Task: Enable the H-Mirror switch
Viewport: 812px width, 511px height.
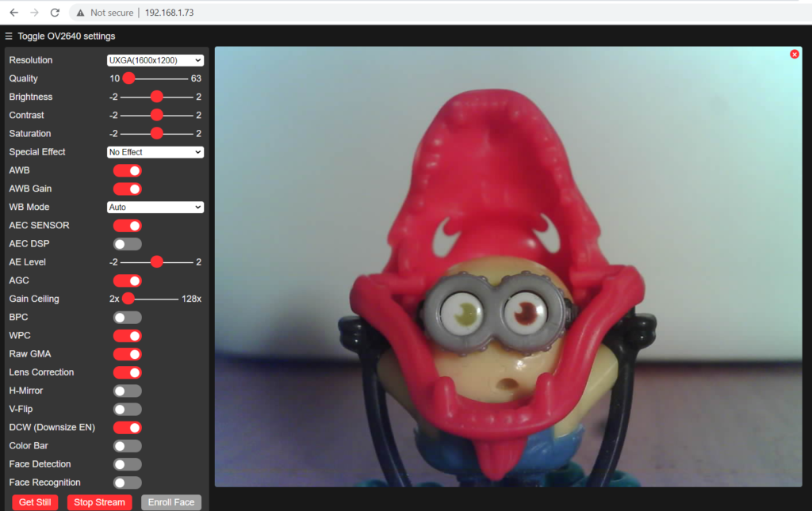Action: pos(128,391)
